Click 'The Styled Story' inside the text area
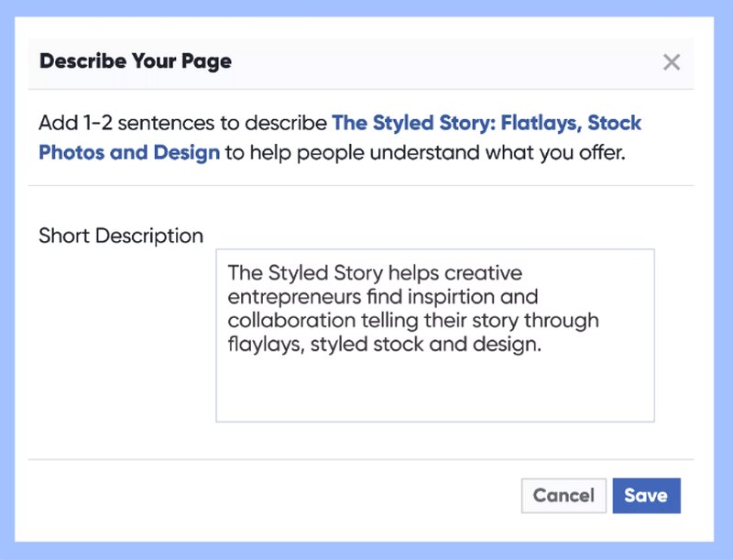 (x=305, y=274)
